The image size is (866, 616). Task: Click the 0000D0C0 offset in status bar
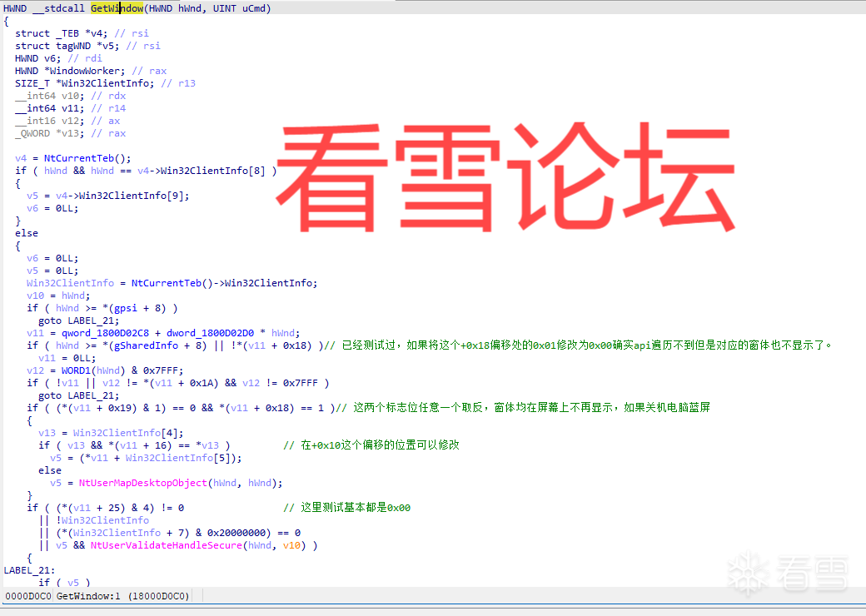[x=28, y=596]
